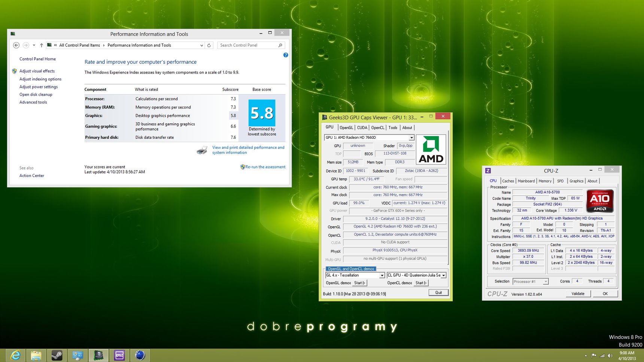Click the breadcrumb chevron before All Control Panel Items
Viewport: 644px width, 362px height.
coord(55,45)
